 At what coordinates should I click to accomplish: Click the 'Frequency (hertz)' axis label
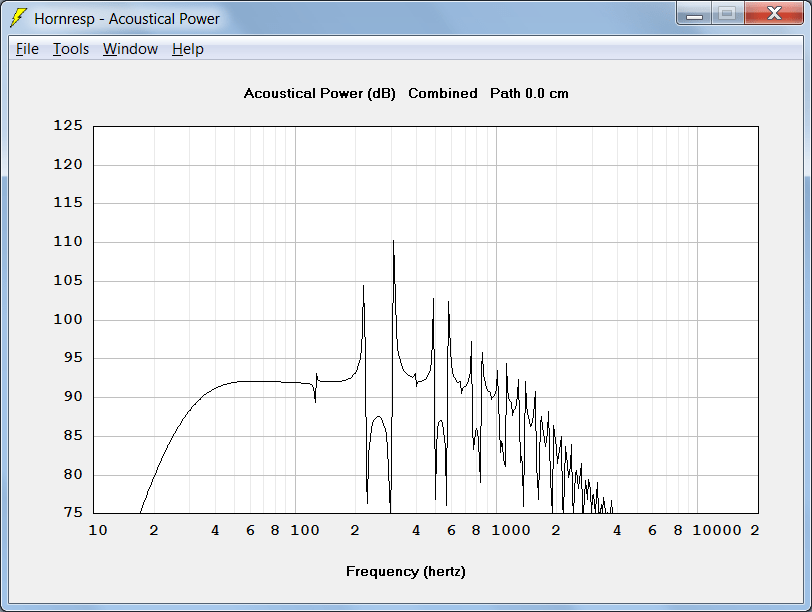(406, 572)
